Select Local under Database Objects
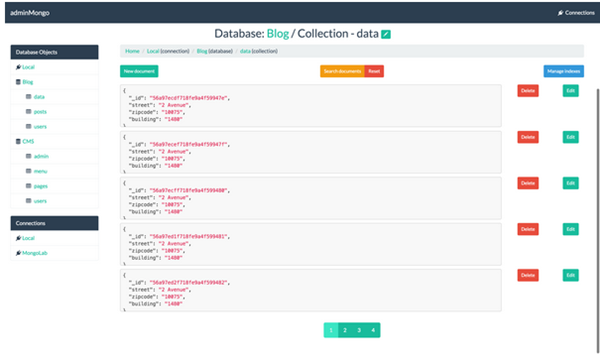Screen dimensions: 600x360 [x=28, y=67]
